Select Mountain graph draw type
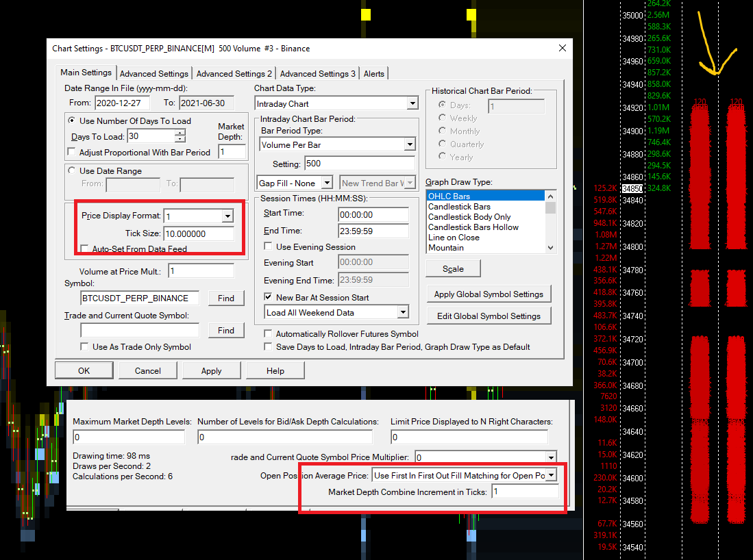 click(486, 248)
